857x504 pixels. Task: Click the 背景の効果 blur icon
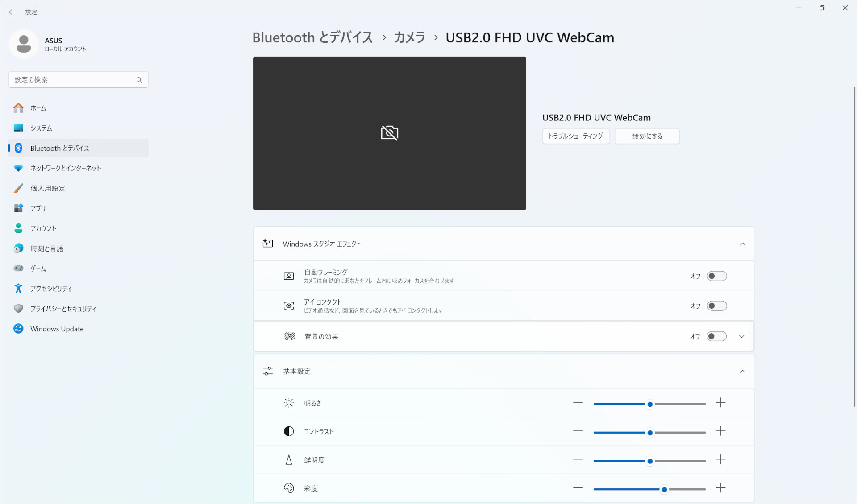click(289, 336)
